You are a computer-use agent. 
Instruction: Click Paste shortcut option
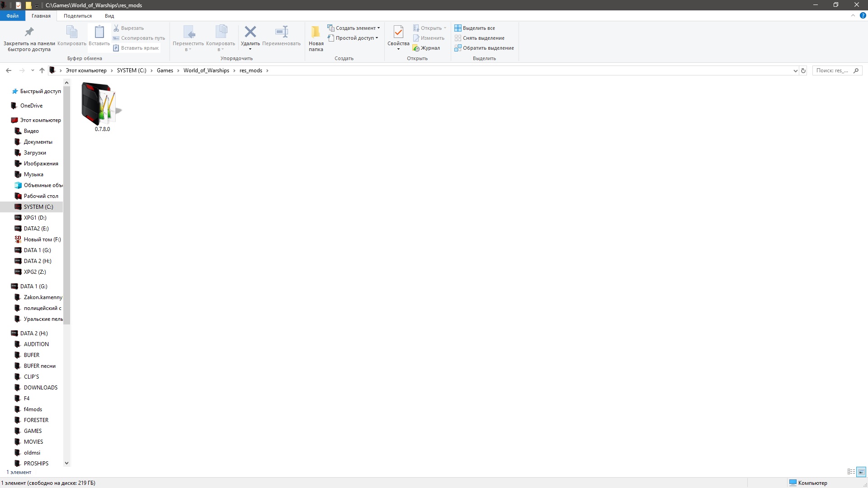click(x=136, y=48)
